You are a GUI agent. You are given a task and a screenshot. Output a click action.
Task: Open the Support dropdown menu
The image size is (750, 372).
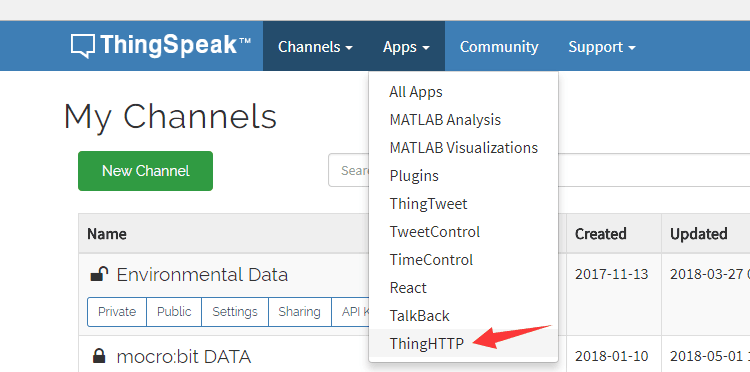coord(602,46)
